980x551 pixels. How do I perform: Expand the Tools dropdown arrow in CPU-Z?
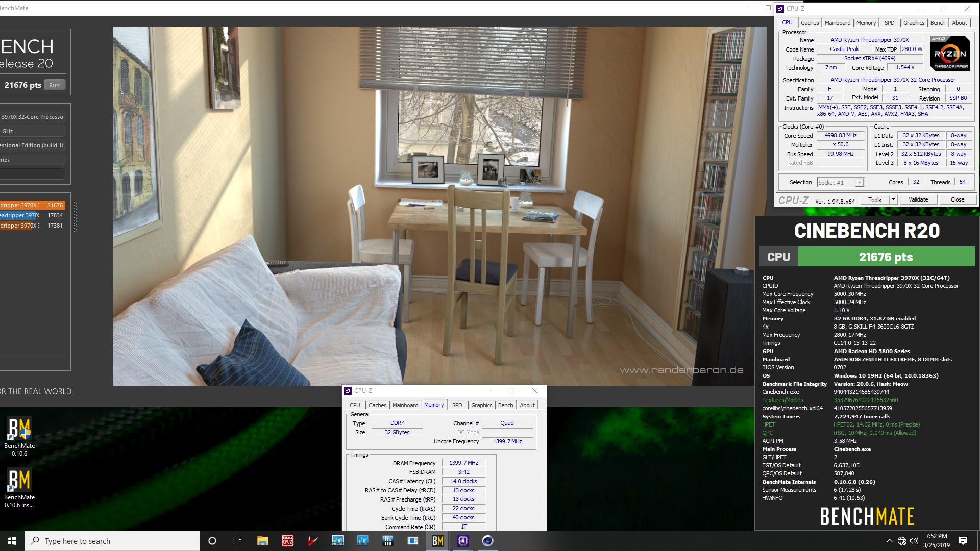pos(893,199)
